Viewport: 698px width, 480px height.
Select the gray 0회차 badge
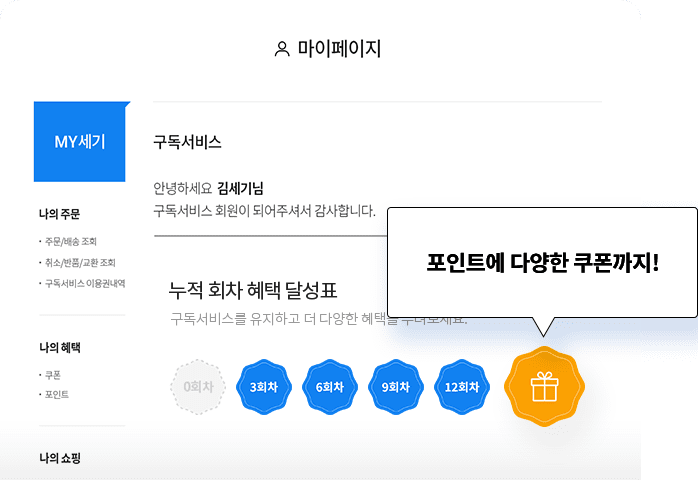(x=198, y=386)
